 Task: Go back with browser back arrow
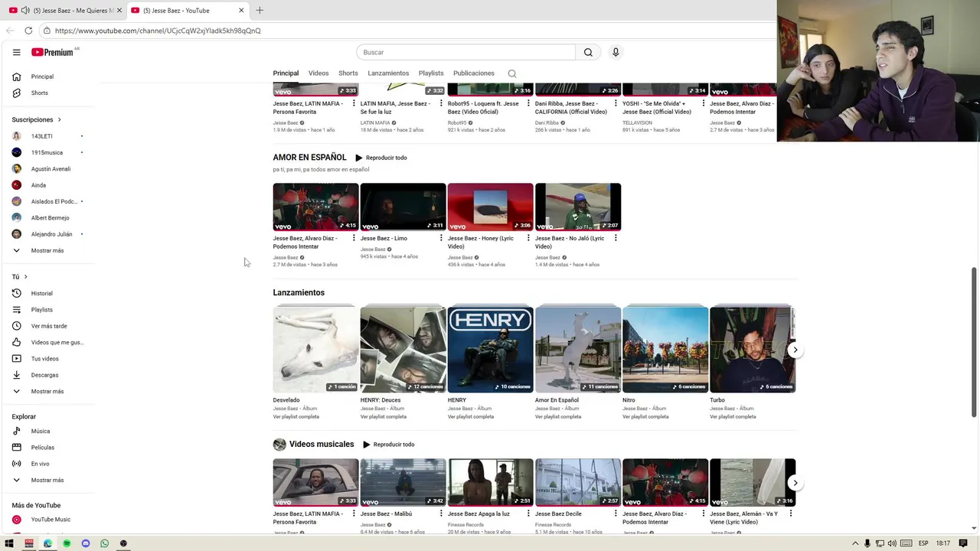click(10, 31)
